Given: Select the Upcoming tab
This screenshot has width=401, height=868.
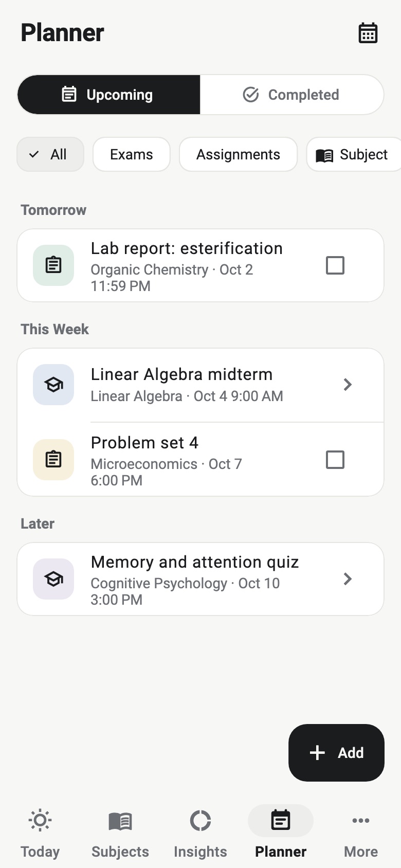Looking at the screenshot, I should tap(108, 95).
